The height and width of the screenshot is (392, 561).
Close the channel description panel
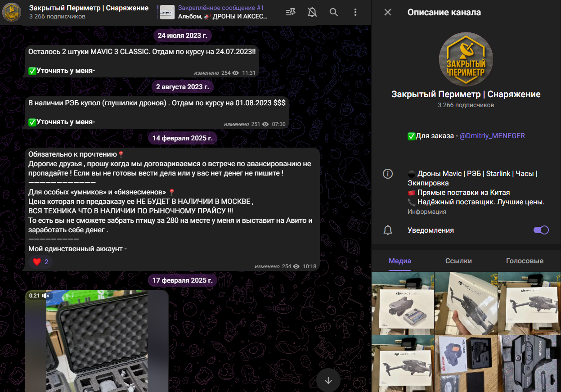coord(388,12)
